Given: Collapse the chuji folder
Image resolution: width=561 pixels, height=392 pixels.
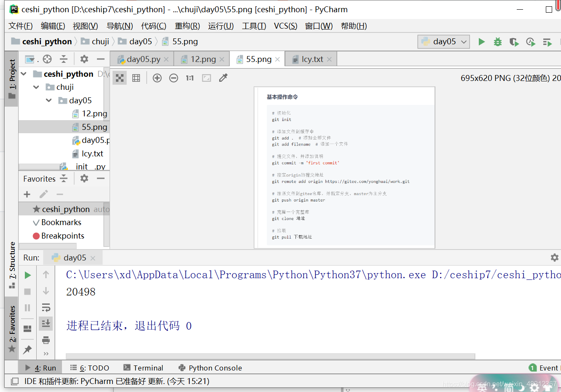Looking at the screenshot, I should (37, 87).
